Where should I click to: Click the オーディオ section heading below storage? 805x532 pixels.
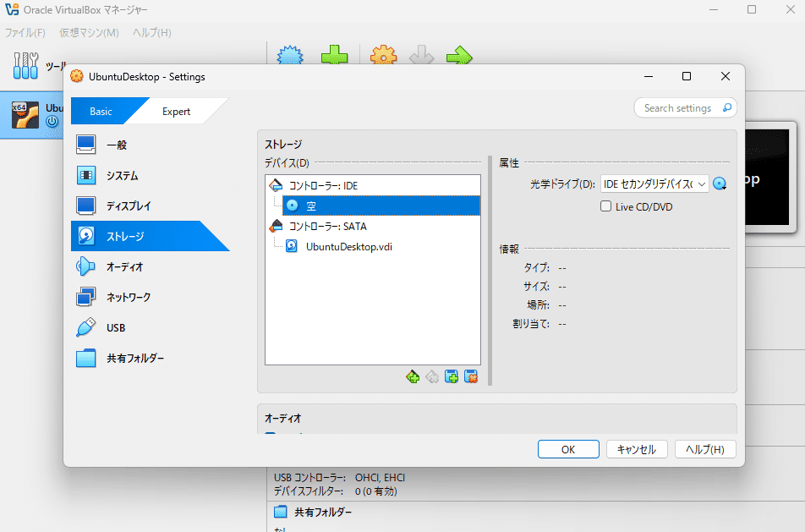[x=283, y=418]
